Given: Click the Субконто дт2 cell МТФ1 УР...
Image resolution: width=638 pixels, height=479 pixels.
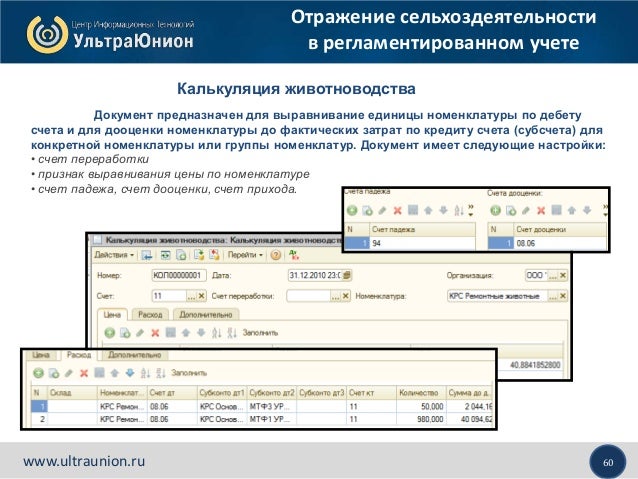Looking at the screenshot, I should [271, 419].
